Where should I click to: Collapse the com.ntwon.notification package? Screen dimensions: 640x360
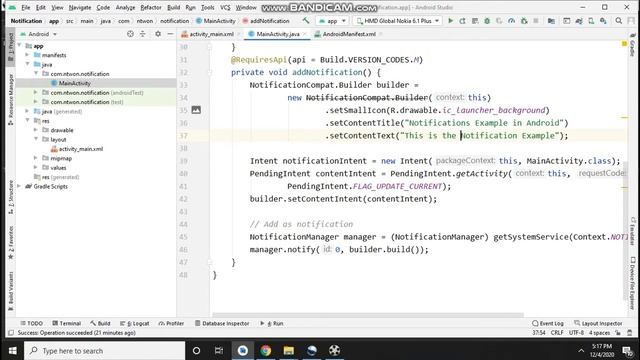click(x=36, y=74)
